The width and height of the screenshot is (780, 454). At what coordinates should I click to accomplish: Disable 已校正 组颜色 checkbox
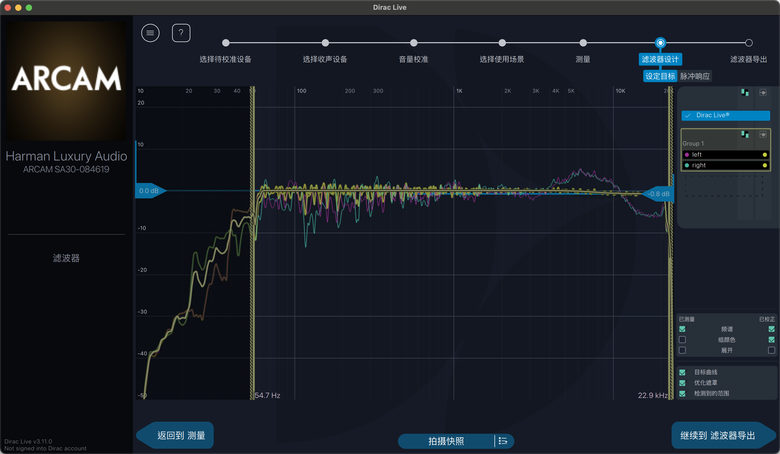point(772,340)
